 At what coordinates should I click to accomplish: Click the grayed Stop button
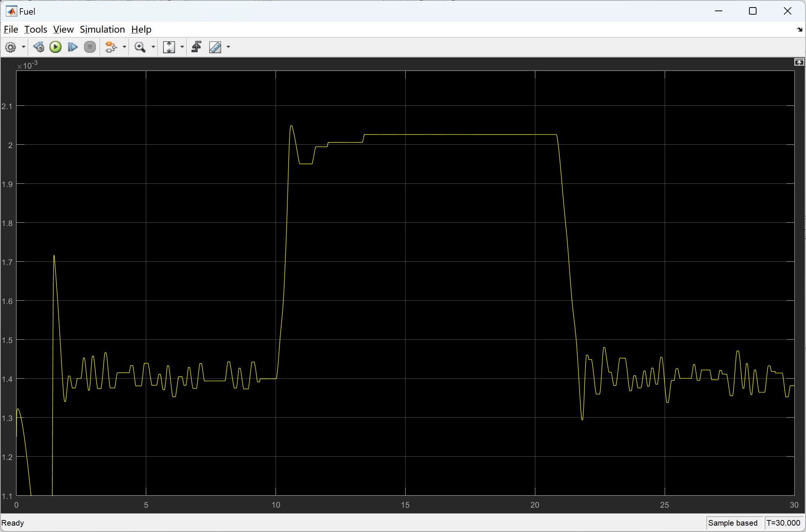tap(90, 47)
